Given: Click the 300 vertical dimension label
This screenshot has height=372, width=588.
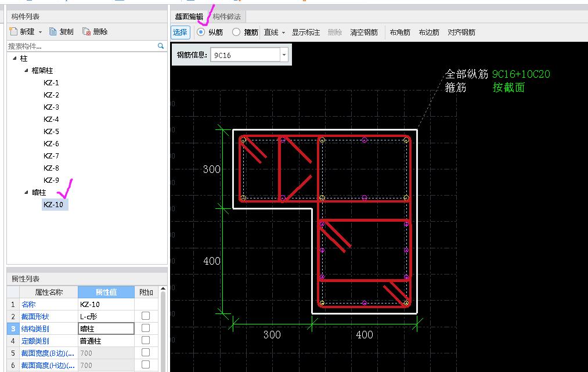Looking at the screenshot, I should (x=211, y=169).
